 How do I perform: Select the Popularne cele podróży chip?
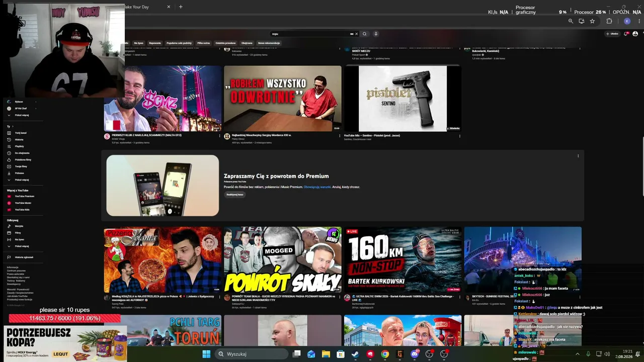[179, 43]
